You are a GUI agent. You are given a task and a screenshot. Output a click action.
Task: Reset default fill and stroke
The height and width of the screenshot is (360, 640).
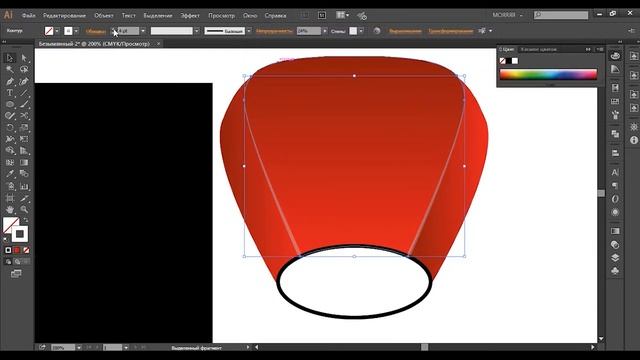[x=5, y=239]
